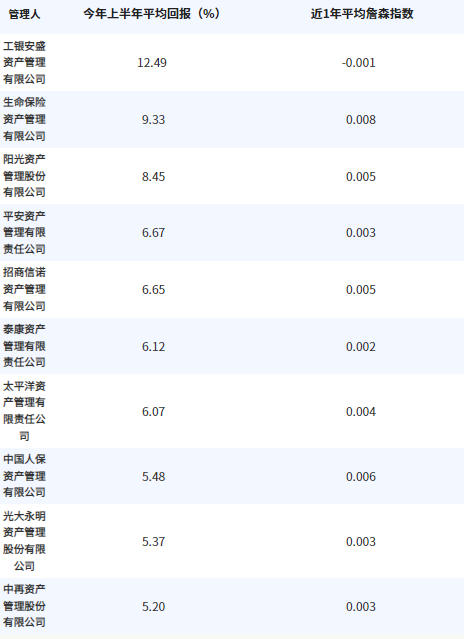Select the 中再资产管理股份有限公司 manager name
The height and width of the screenshot is (639, 464).
click(24, 606)
